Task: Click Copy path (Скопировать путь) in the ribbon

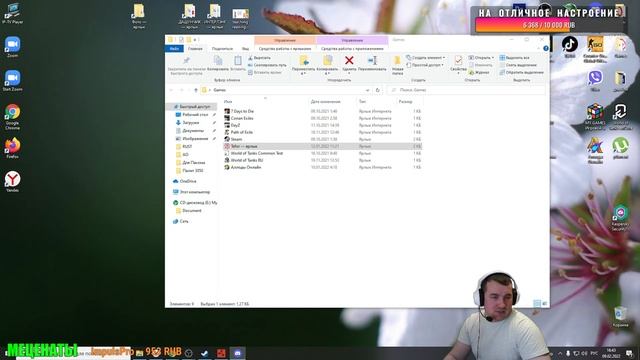Action: (x=267, y=65)
